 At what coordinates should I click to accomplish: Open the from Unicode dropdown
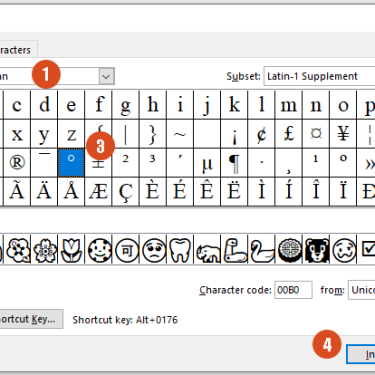[x=362, y=290]
